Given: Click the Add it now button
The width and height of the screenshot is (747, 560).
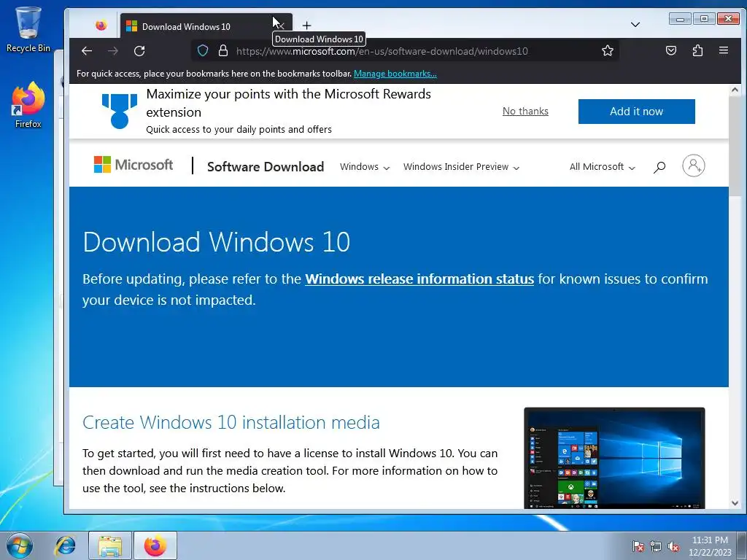Looking at the screenshot, I should click(x=636, y=112).
